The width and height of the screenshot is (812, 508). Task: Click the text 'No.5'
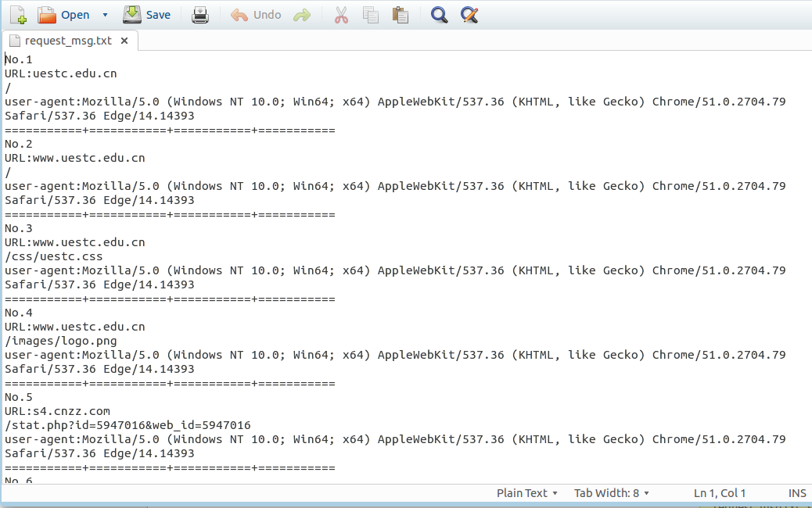[19, 397]
